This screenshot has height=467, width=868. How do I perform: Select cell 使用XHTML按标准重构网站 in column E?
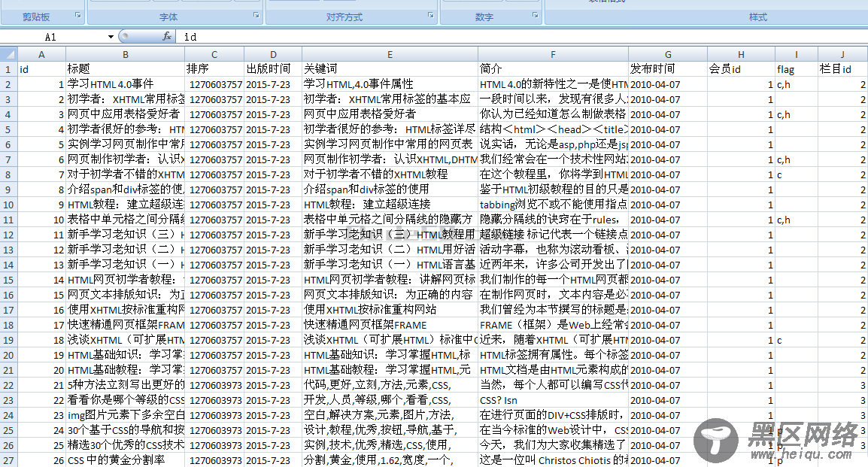(x=390, y=310)
